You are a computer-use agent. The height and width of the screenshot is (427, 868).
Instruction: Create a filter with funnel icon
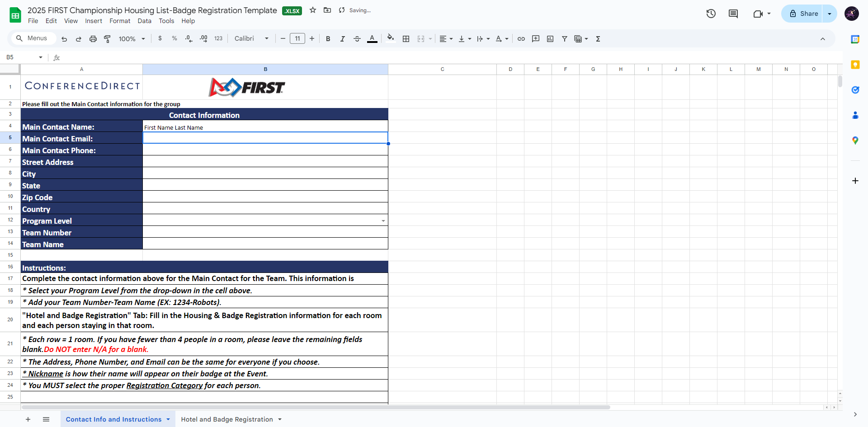pos(565,39)
